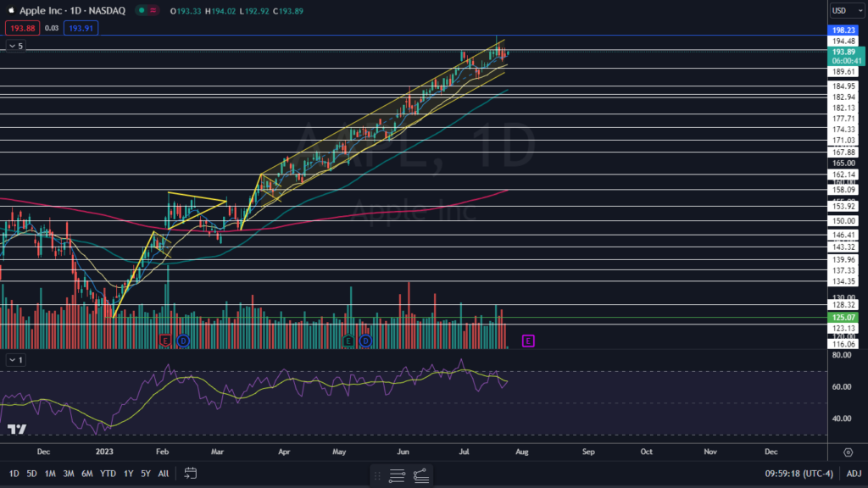868x488 pixels.
Task: Open the USD currency dropdown
Action: point(847,11)
